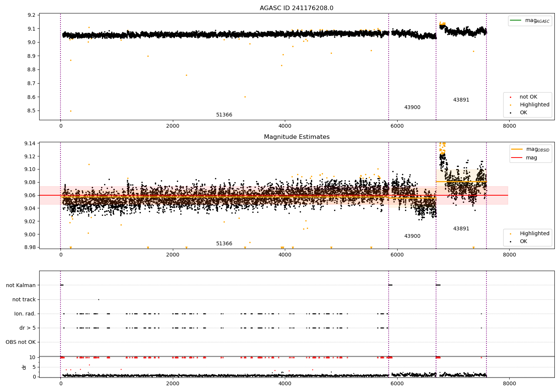
Task: Click the '6000' x-axis tick under Magnitude Estimates plot
Action: pos(397,255)
